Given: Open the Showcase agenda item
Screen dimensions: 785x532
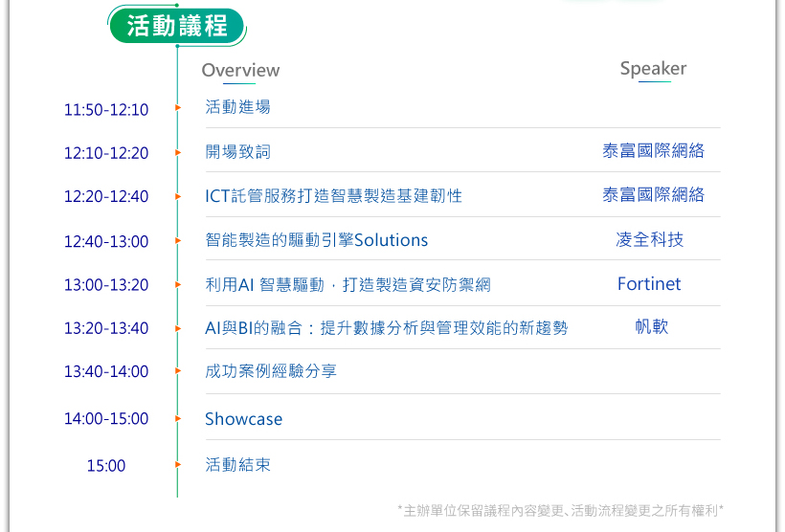Looking at the screenshot, I should tap(243, 419).
